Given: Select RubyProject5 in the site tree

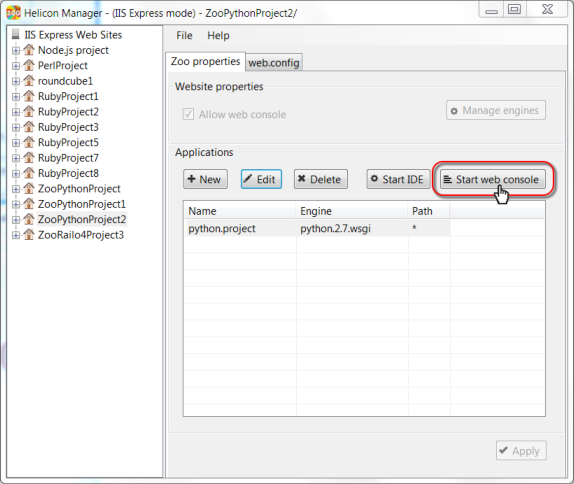Looking at the screenshot, I should click(x=68, y=142).
